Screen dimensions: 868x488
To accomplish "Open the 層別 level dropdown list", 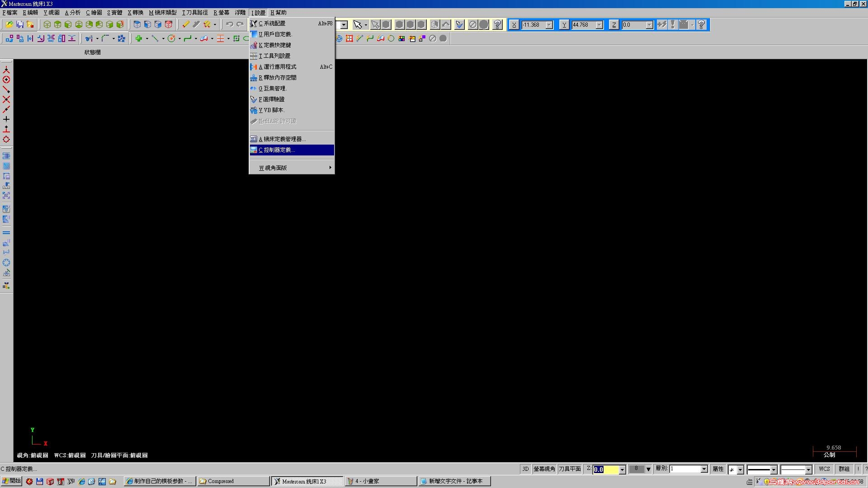I will point(704,469).
